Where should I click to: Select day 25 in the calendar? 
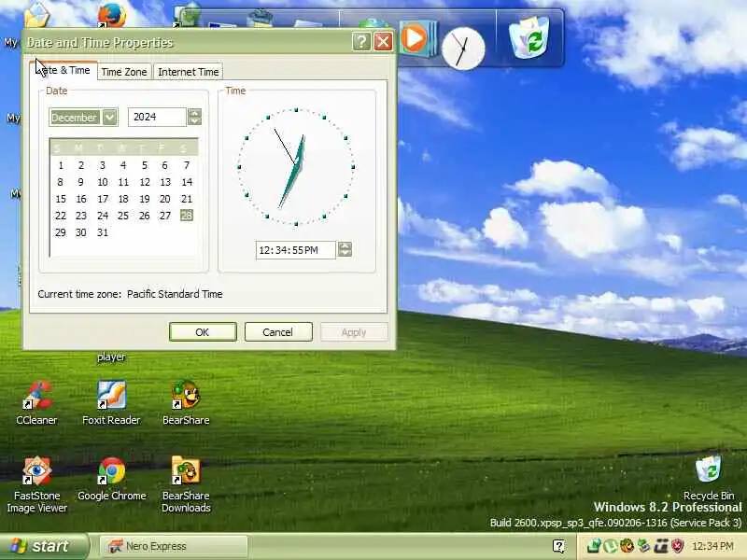123,216
